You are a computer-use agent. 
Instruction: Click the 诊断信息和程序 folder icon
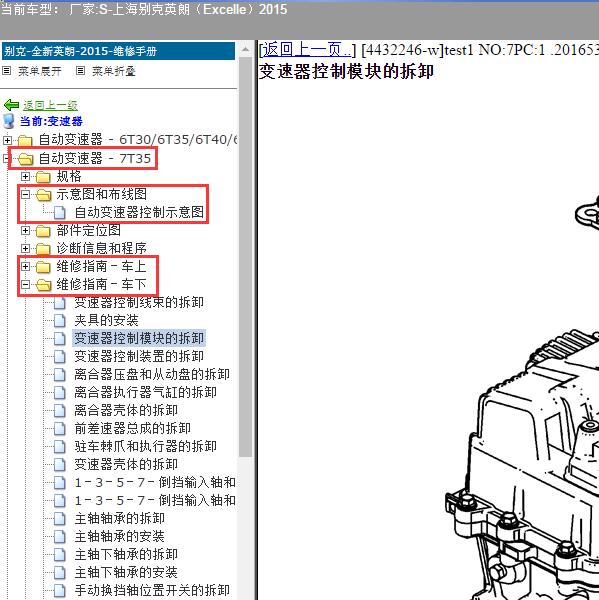(43, 248)
